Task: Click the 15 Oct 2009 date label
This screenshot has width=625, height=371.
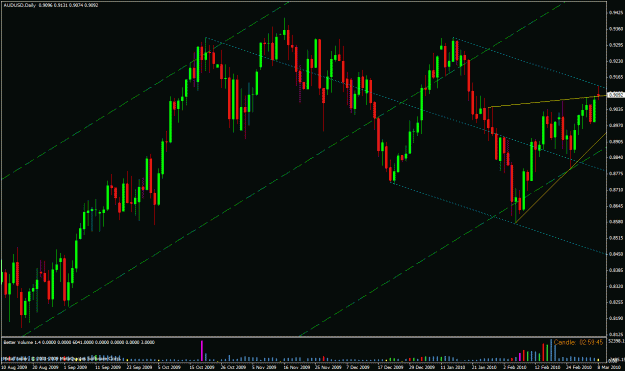Action: pos(202,367)
